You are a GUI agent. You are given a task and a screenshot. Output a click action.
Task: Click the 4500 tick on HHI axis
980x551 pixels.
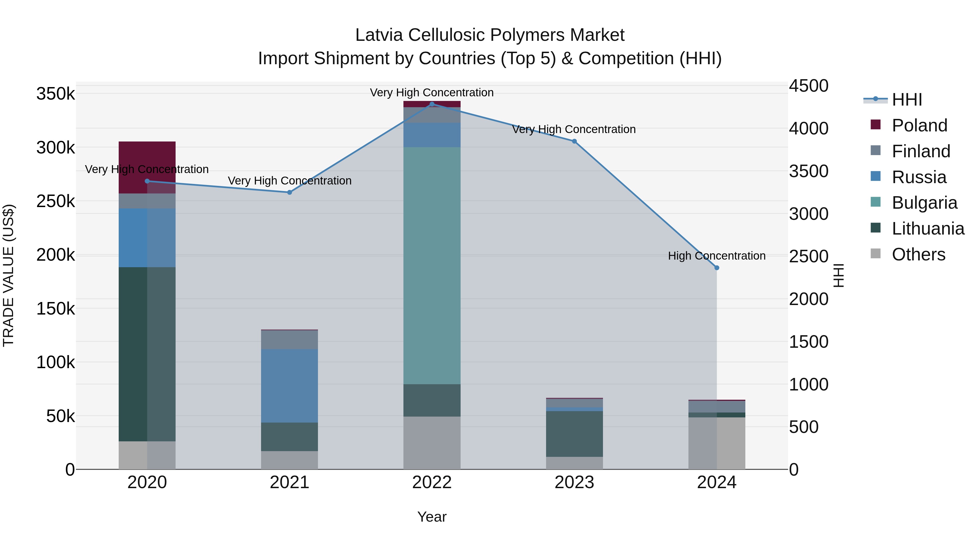tap(808, 85)
